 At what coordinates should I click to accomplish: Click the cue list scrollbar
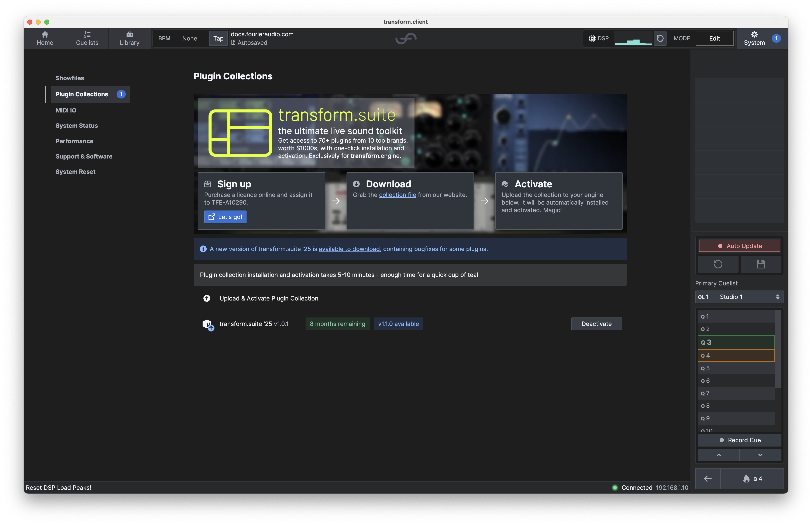click(778, 349)
